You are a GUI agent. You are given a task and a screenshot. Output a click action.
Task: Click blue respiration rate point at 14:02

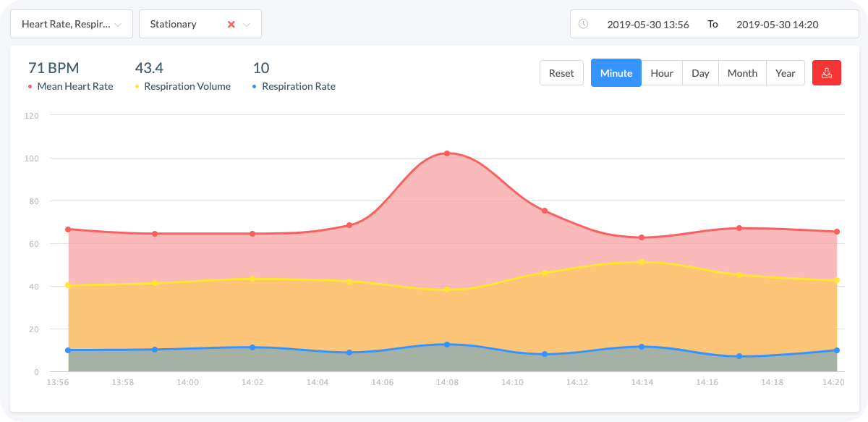(x=252, y=347)
